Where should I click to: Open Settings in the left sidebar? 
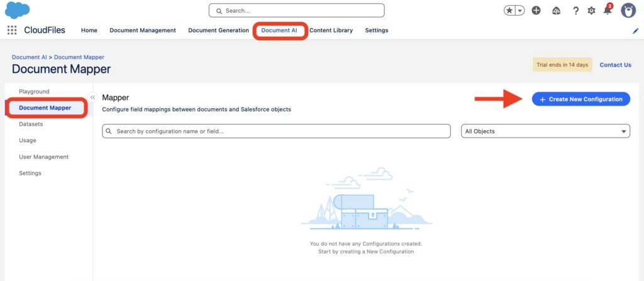click(30, 174)
